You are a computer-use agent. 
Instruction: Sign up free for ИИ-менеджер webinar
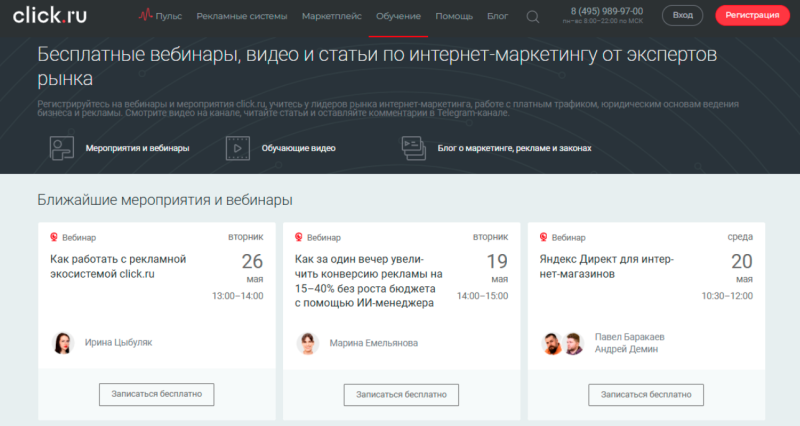coord(401,395)
